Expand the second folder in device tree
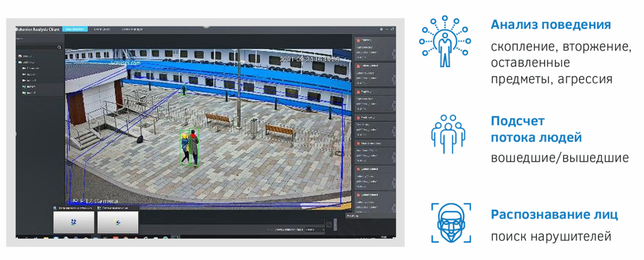The width and height of the screenshot is (644, 260). tap(21, 62)
